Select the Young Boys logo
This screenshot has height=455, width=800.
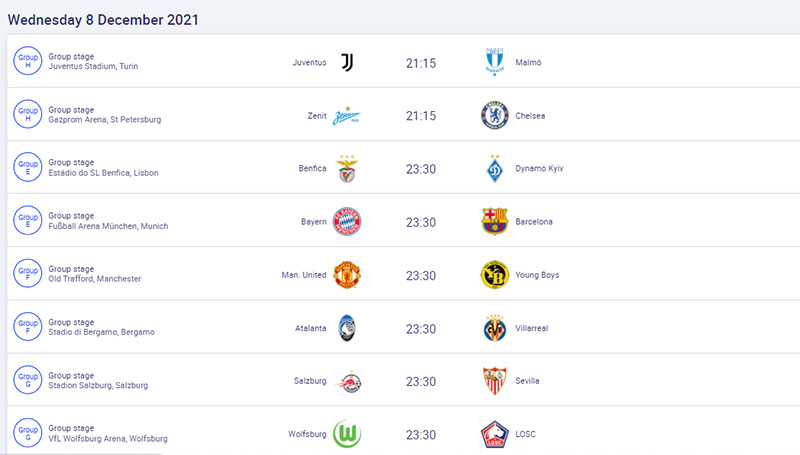coord(494,274)
